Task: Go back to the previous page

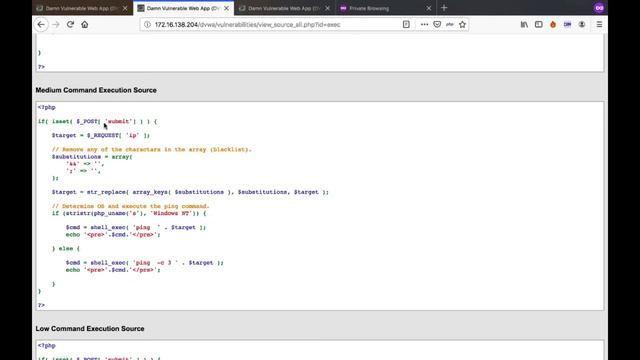Action: click(x=41, y=24)
